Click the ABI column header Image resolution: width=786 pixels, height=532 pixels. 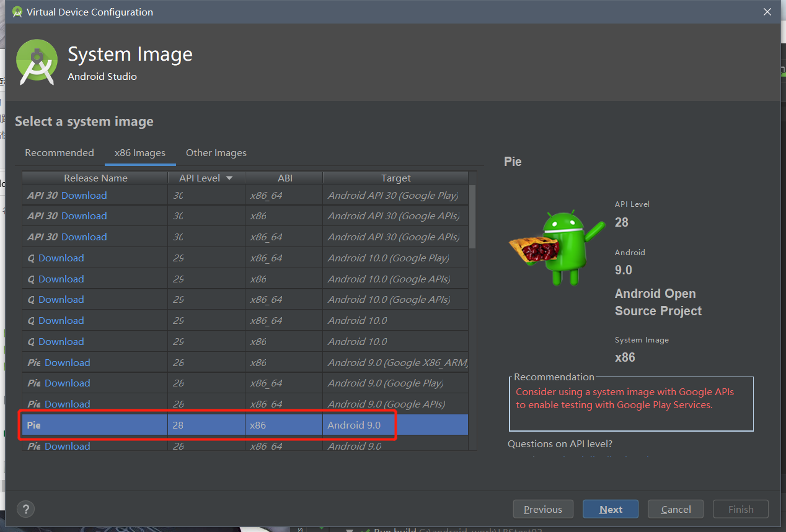285,178
